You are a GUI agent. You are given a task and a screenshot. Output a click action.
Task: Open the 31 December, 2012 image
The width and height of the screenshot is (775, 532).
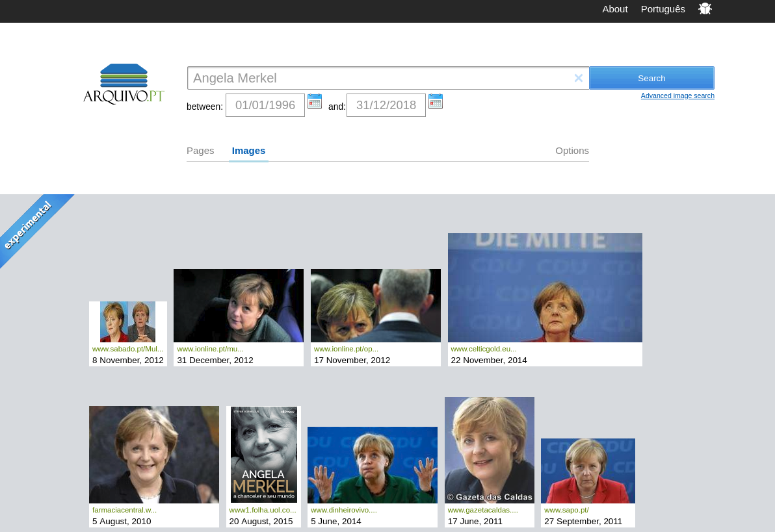(238, 305)
